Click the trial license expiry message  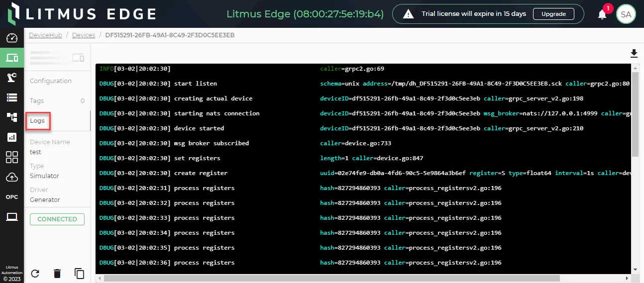(x=474, y=14)
